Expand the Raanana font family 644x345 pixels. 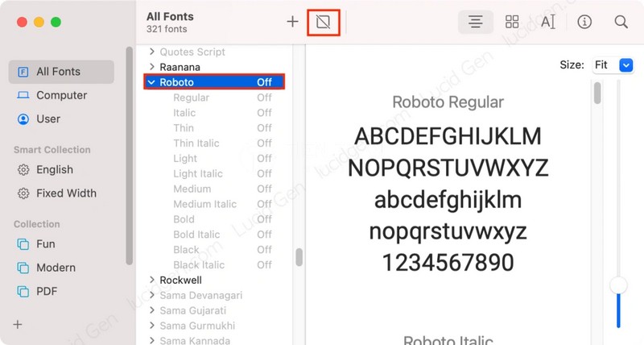pos(151,67)
